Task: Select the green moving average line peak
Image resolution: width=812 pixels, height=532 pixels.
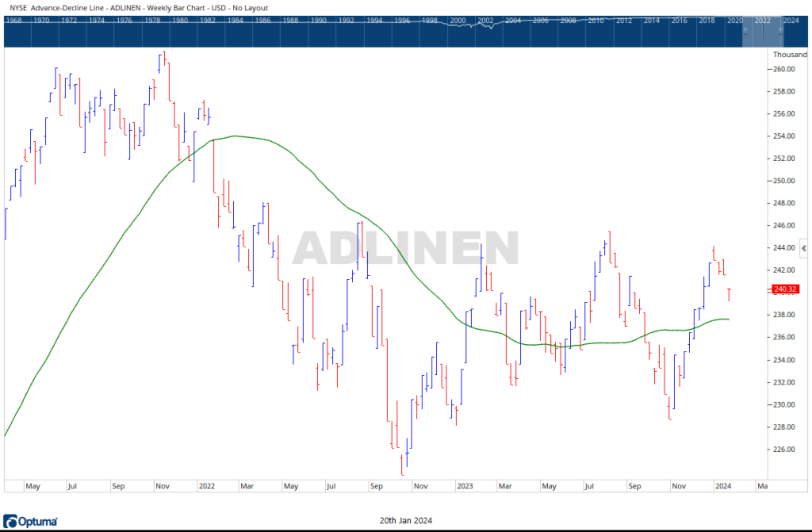Action: (x=235, y=136)
